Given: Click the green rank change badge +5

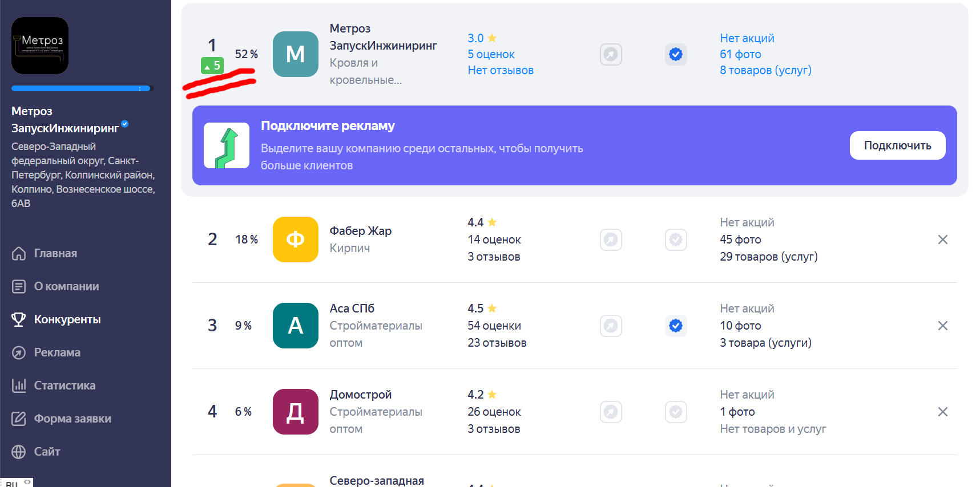Looking at the screenshot, I should (x=212, y=66).
